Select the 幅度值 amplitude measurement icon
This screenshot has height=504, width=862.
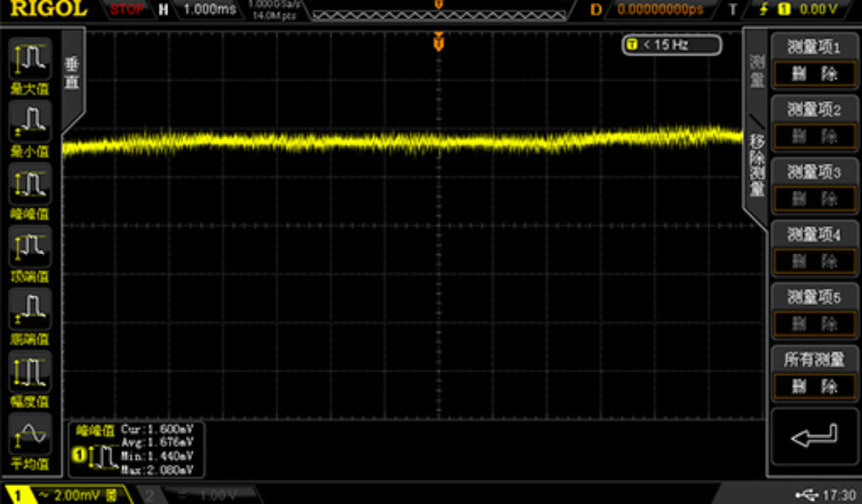tap(29, 372)
